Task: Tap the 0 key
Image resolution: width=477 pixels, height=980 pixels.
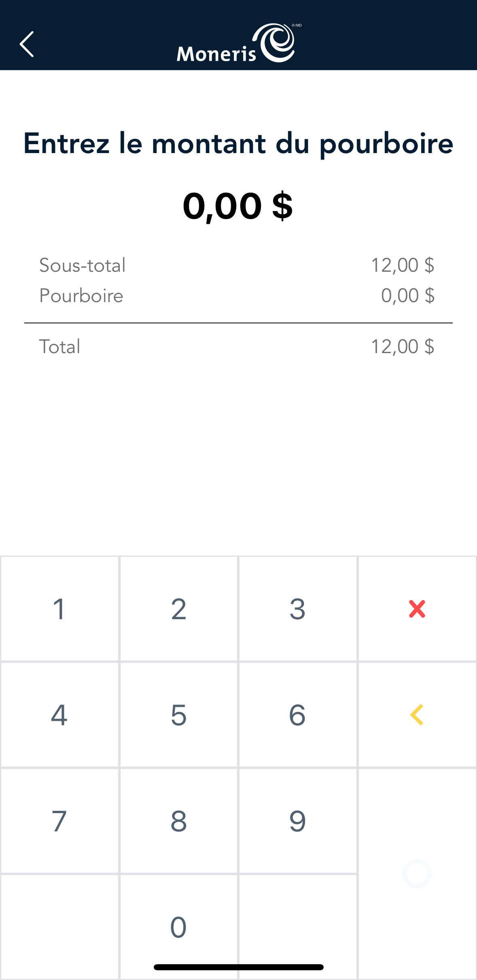Action: click(x=178, y=927)
